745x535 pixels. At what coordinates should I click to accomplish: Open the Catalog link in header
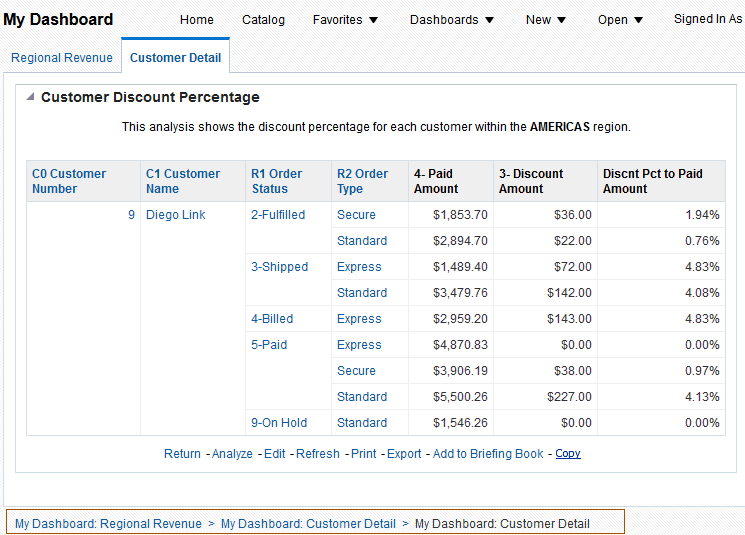click(x=263, y=20)
